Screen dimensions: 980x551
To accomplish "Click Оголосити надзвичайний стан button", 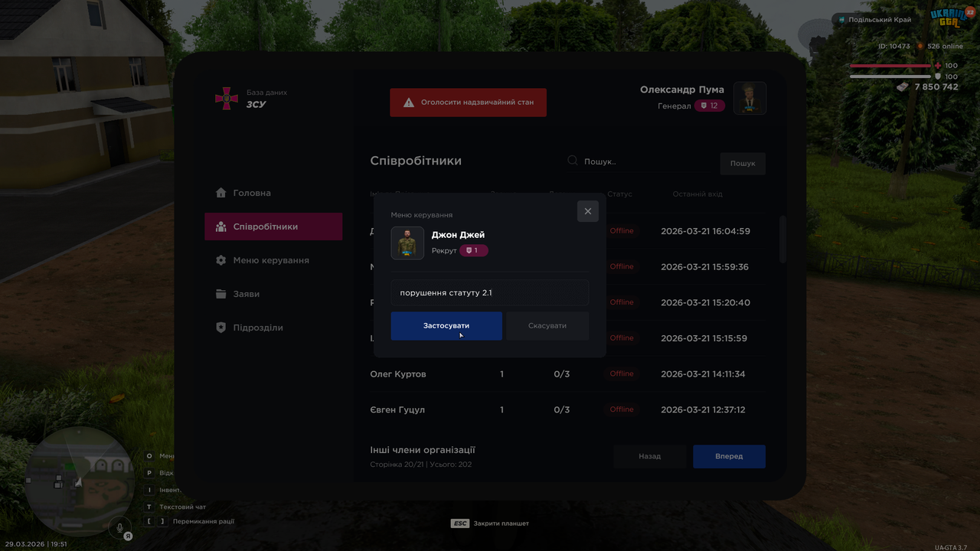I will pos(469,103).
